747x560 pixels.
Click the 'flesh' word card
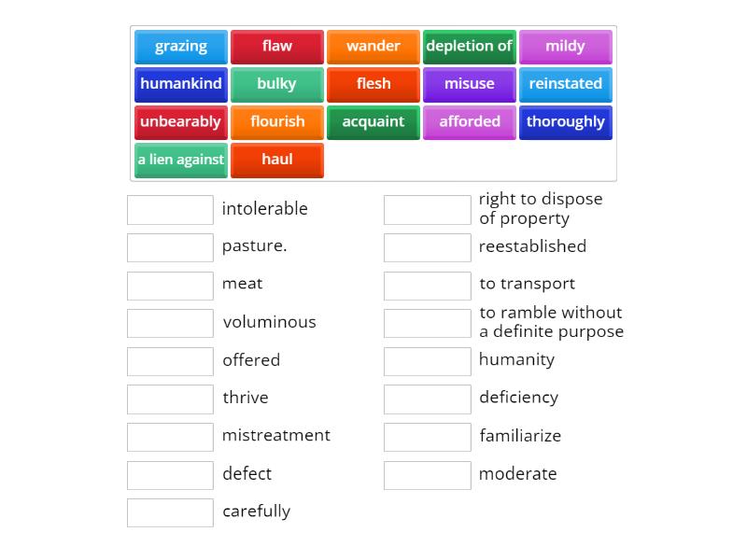click(x=373, y=84)
